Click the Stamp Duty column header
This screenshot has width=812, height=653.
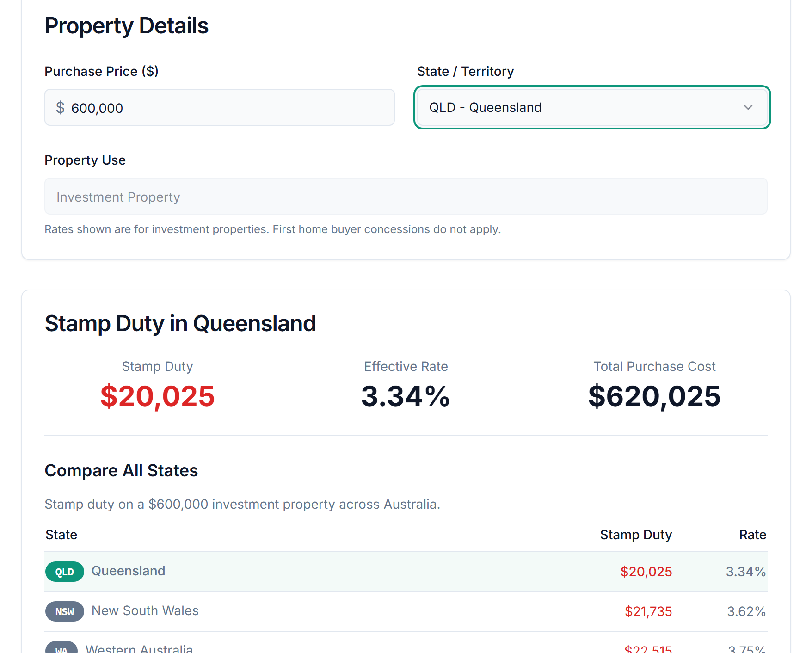(x=636, y=535)
